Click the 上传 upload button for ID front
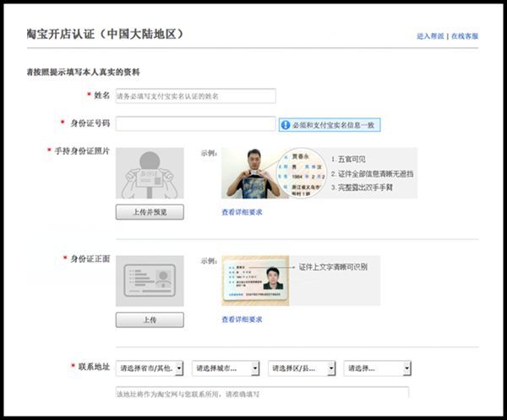 (150, 319)
